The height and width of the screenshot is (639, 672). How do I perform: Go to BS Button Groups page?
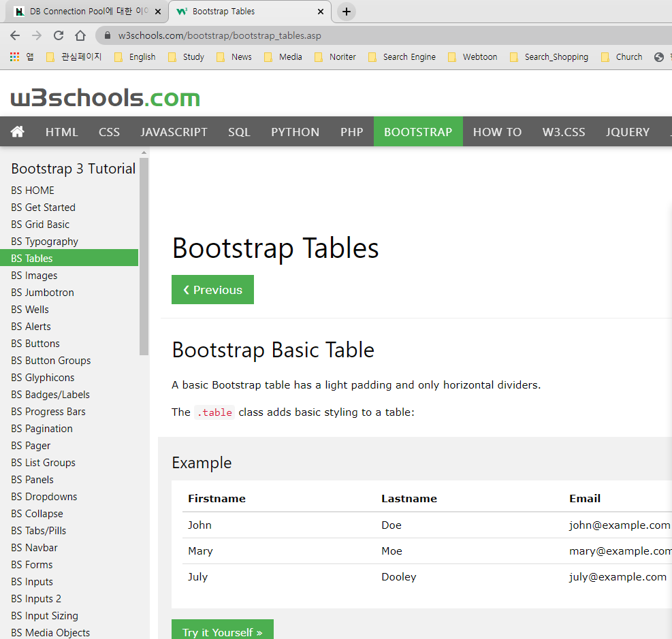(x=69, y=361)
